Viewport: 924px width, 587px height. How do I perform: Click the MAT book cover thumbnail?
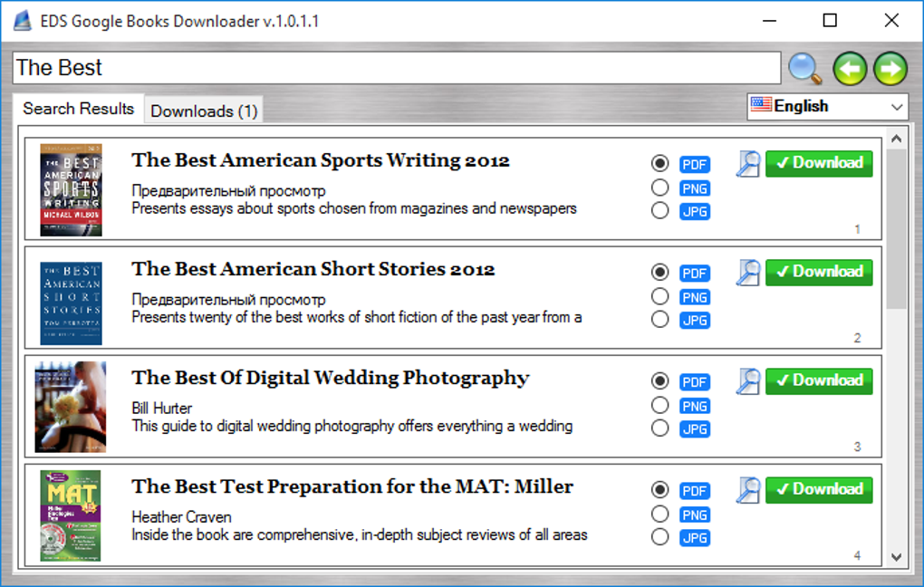(70, 515)
